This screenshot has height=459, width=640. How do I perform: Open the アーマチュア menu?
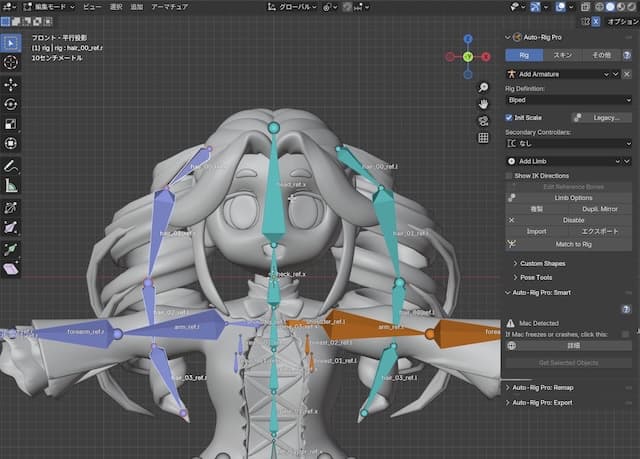[172, 6]
